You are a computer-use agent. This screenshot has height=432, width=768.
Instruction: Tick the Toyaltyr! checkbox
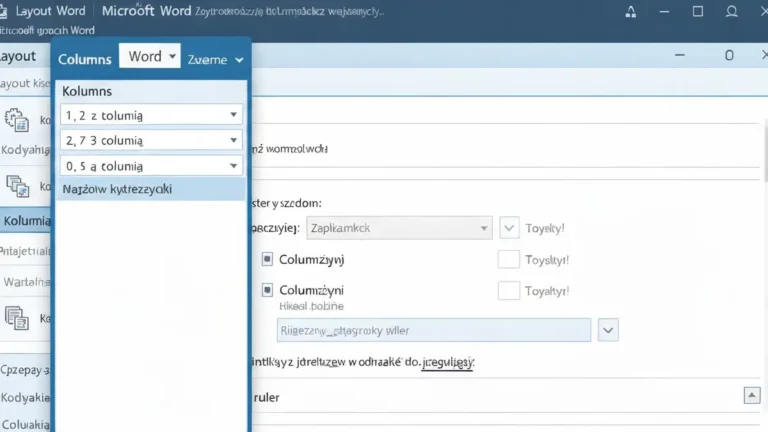[x=508, y=291]
